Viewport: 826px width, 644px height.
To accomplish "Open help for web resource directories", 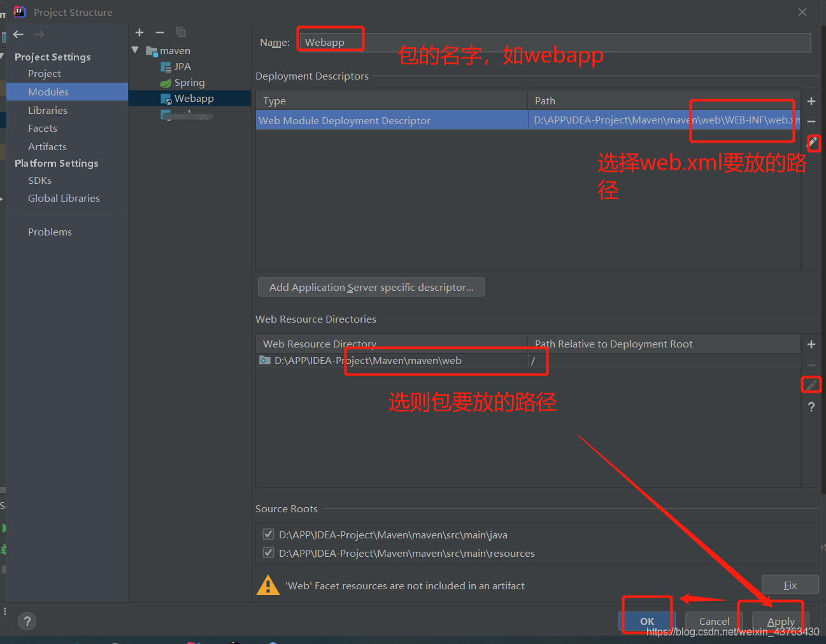I will click(811, 407).
